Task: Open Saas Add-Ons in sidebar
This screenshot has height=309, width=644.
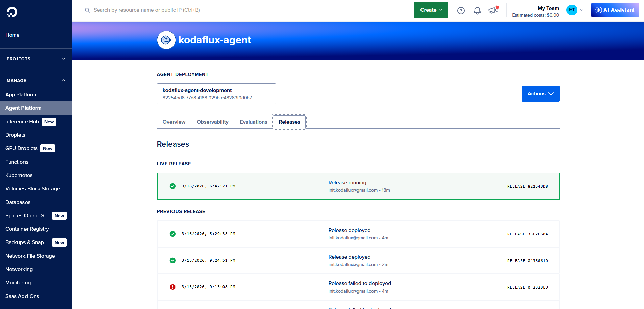Action: point(22,296)
